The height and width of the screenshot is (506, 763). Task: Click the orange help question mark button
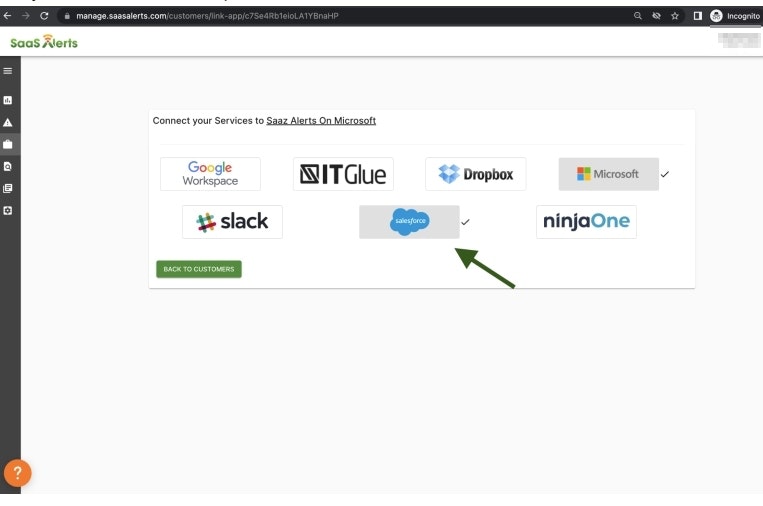17,474
